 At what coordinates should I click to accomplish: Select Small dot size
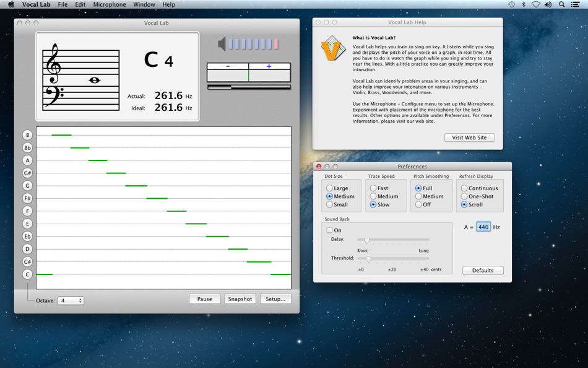point(337,204)
